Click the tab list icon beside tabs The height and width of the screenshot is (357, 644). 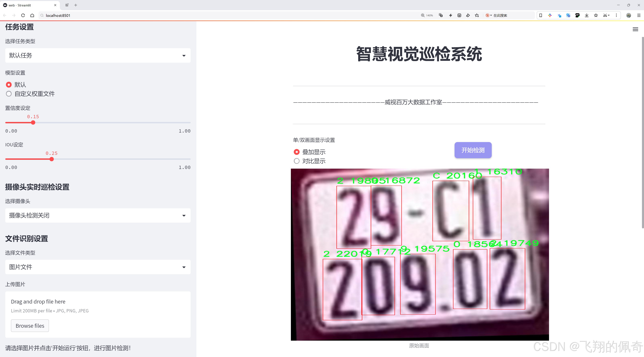click(x=67, y=5)
